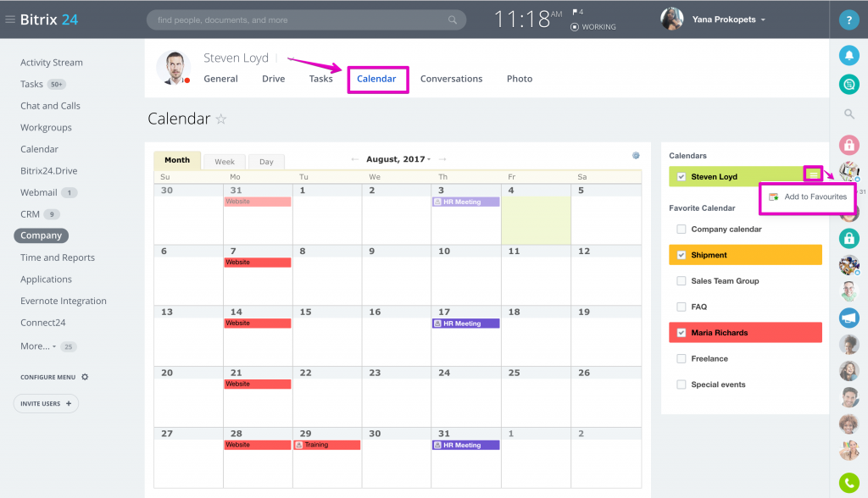Star the Calendar page as favorite
The image size is (868, 498).
point(221,119)
